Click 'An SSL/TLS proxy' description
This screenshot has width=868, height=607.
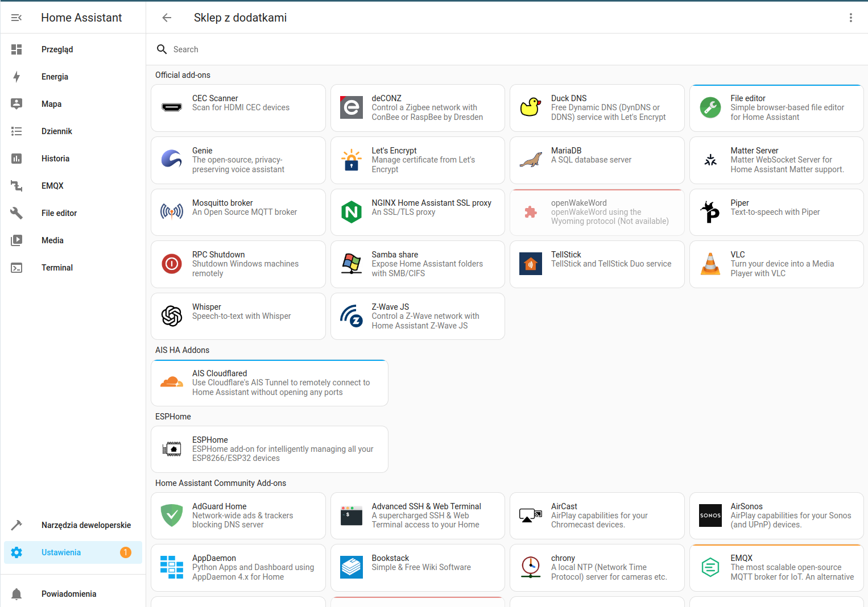(x=404, y=212)
